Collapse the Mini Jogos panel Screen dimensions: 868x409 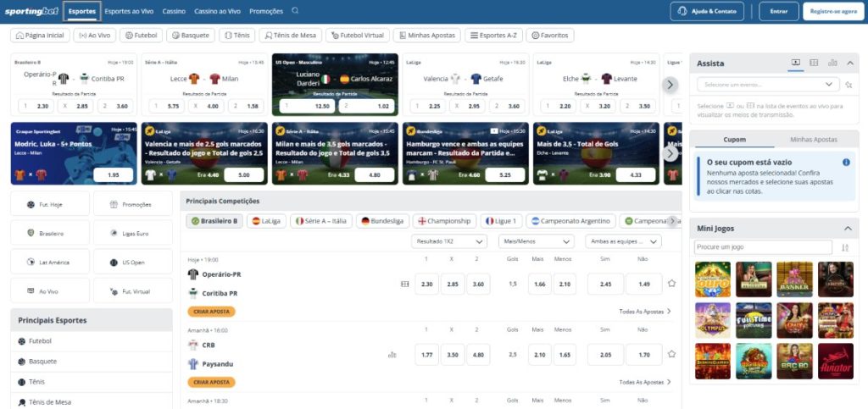pyautogui.click(x=848, y=228)
